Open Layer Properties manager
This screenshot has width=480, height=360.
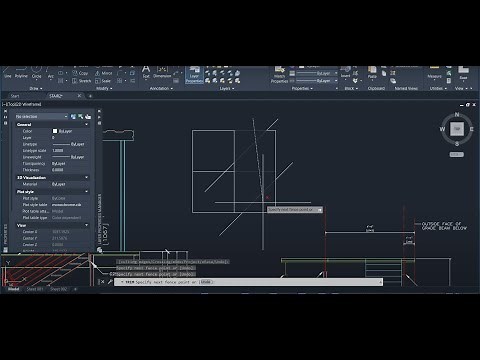tap(194, 75)
